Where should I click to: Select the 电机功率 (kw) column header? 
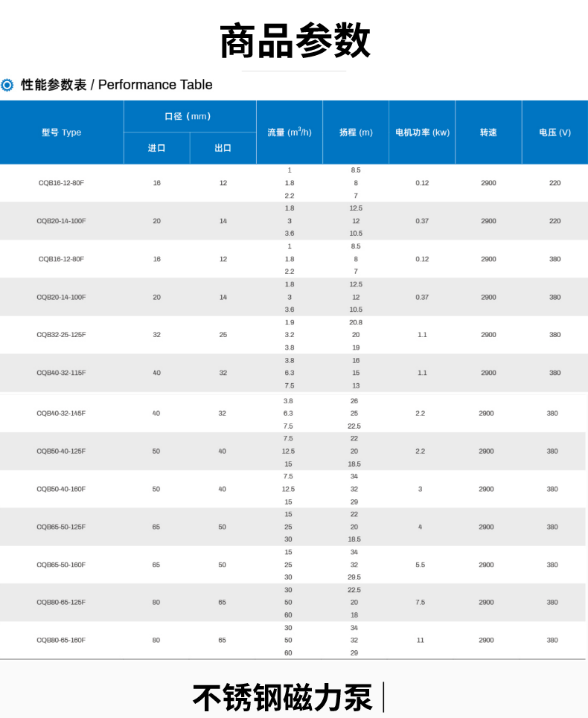tap(422, 132)
